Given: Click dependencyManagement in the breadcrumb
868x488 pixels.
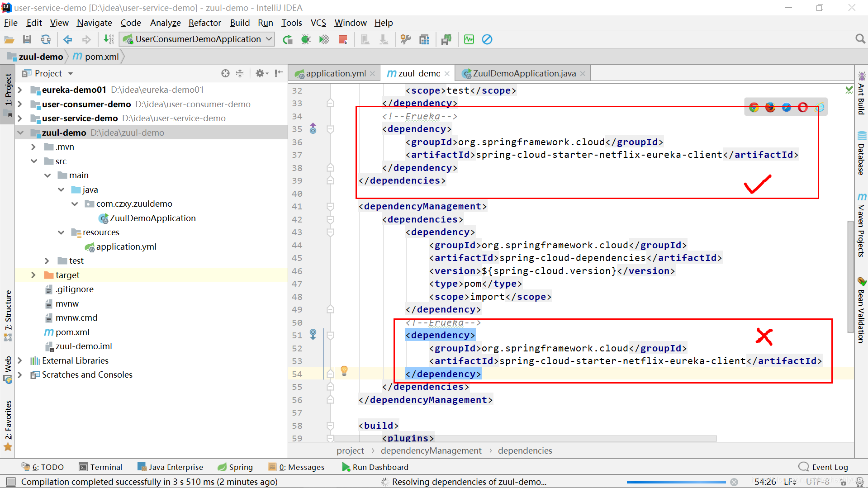Looking at the screenshot, I should pyautogui.click(x=431, y=450).
